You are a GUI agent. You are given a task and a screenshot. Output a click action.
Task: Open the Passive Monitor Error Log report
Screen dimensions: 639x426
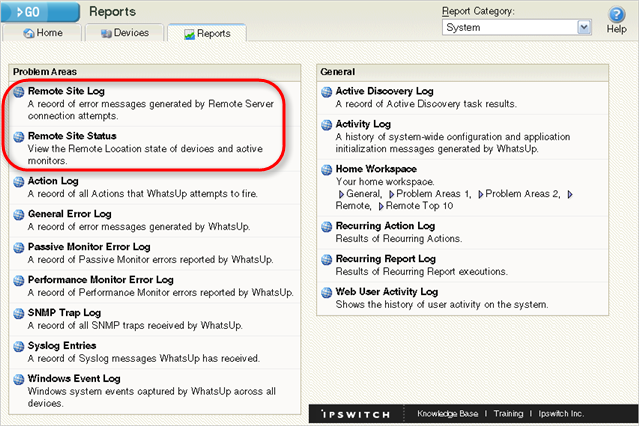(89, 247)
